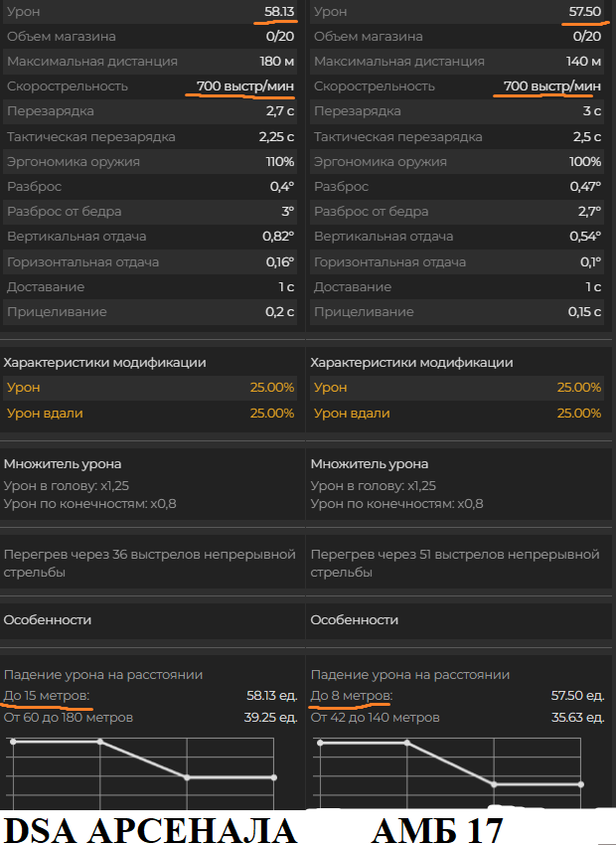Click АМБ 17 reload value 3 с
This screenshot has height=845, width=616.
tap(592, 111)
